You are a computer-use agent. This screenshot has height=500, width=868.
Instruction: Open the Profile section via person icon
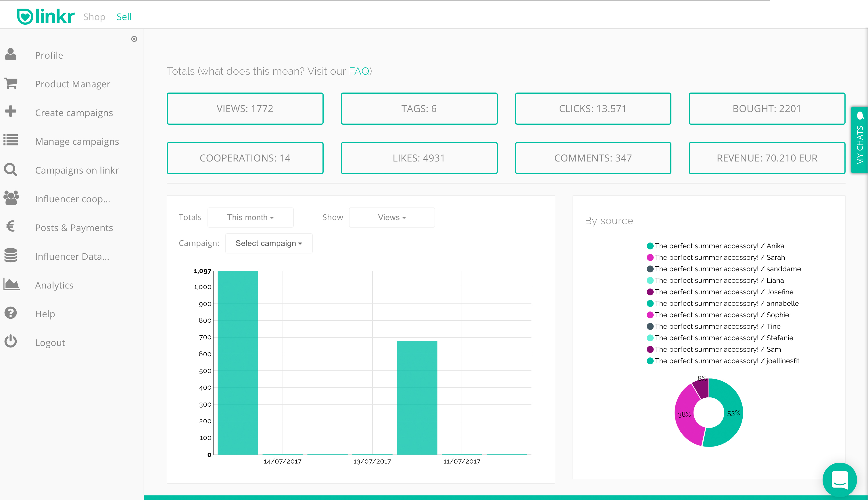[11, 55]
